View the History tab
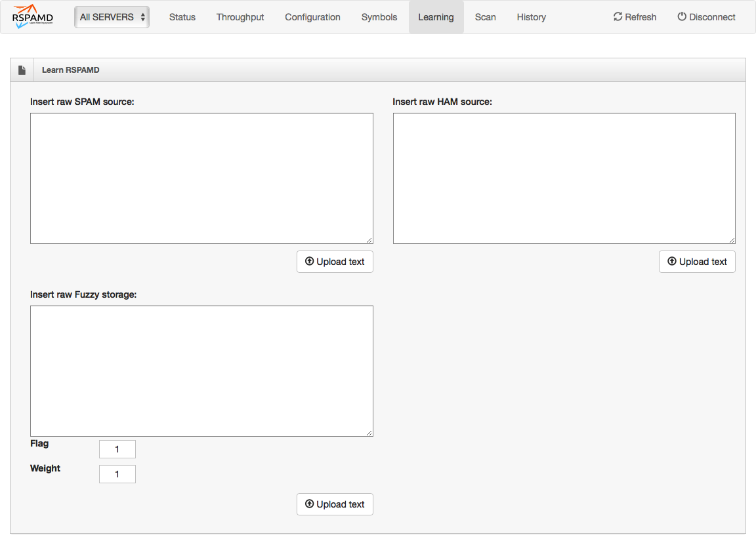The height and width of the screenshot is (541, 756). [532, 17]
